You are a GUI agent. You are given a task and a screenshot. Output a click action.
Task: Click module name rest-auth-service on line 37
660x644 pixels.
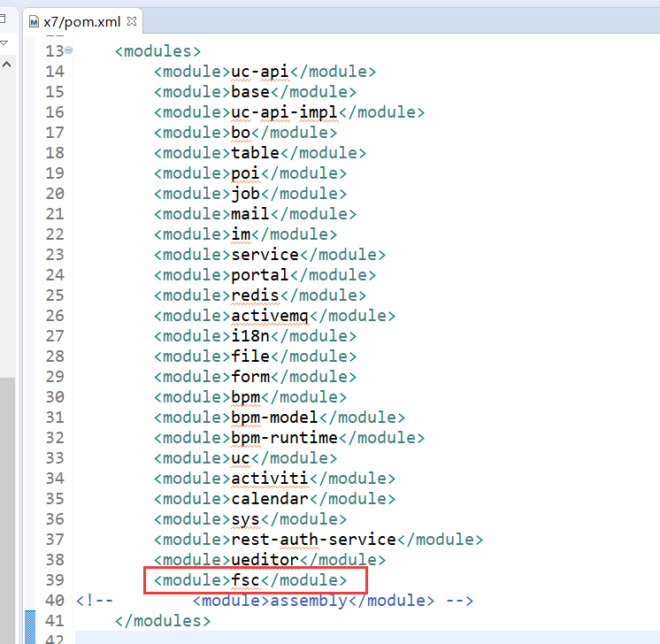click(313, 540)
